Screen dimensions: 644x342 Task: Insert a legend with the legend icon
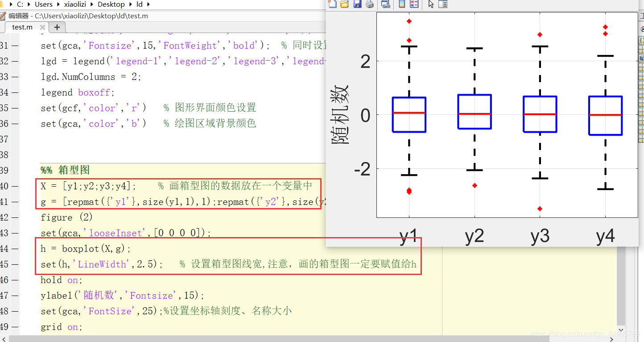[414, 4]
